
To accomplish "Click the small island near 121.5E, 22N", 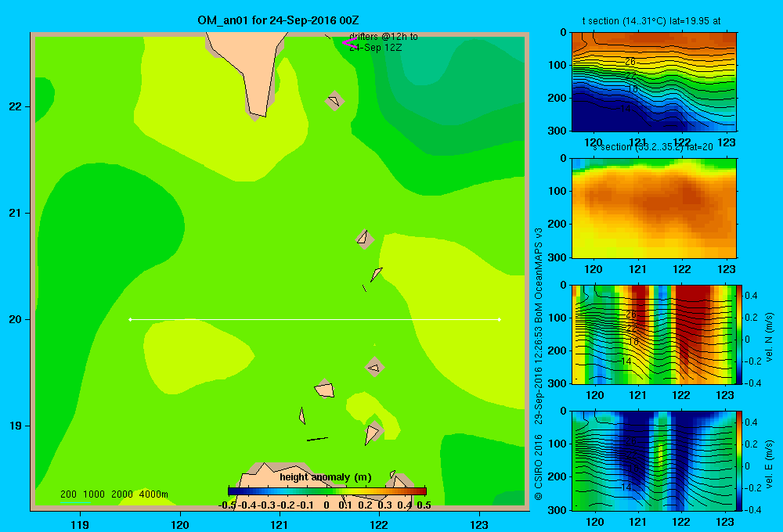I will coord(334,101).
